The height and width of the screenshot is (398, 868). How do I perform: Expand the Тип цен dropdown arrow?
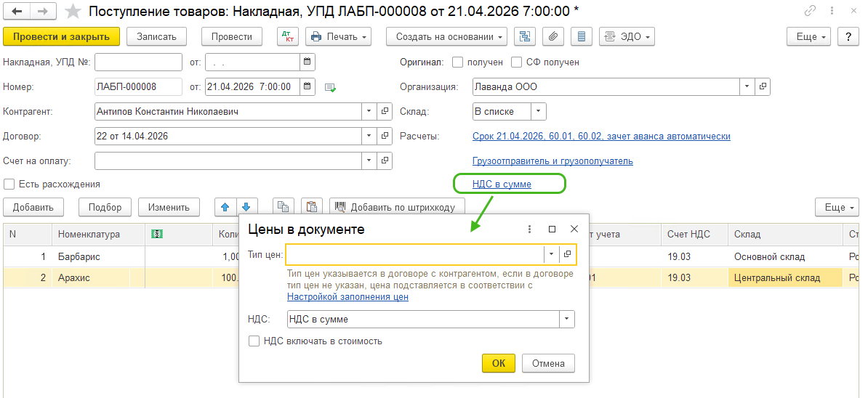tap(552, 254)
